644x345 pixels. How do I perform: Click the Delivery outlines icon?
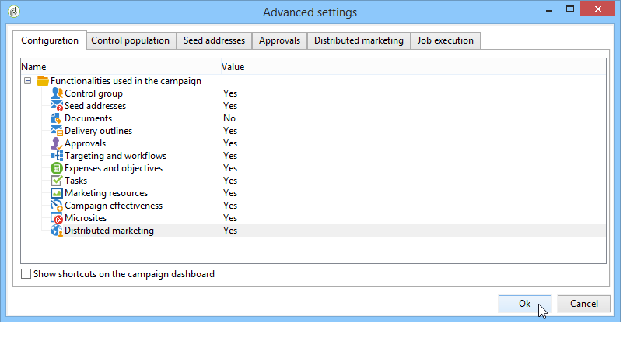click(x=56, y=131)
